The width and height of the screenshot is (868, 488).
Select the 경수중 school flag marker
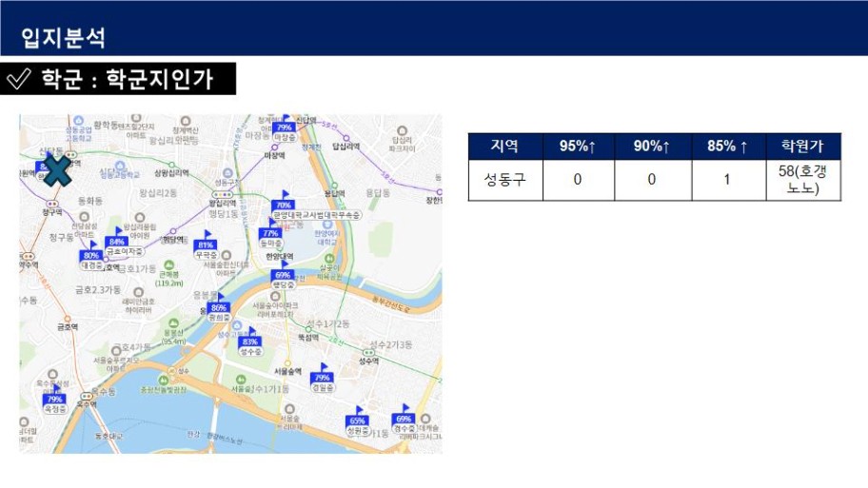pyautogui.click(x=404, y=420)
